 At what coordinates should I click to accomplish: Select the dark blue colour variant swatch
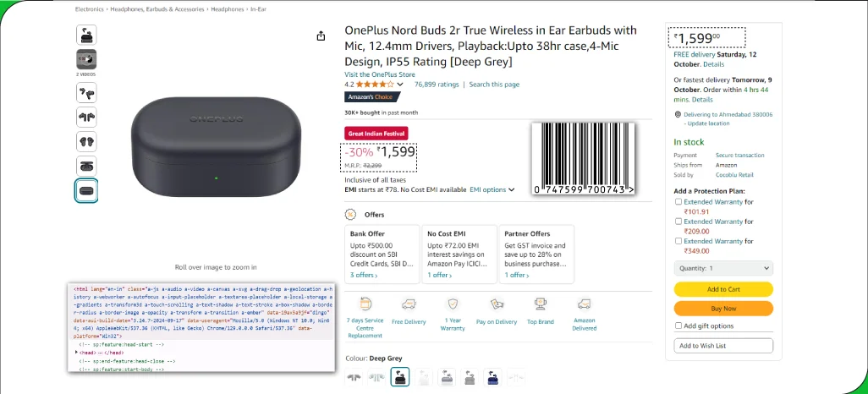492,378
